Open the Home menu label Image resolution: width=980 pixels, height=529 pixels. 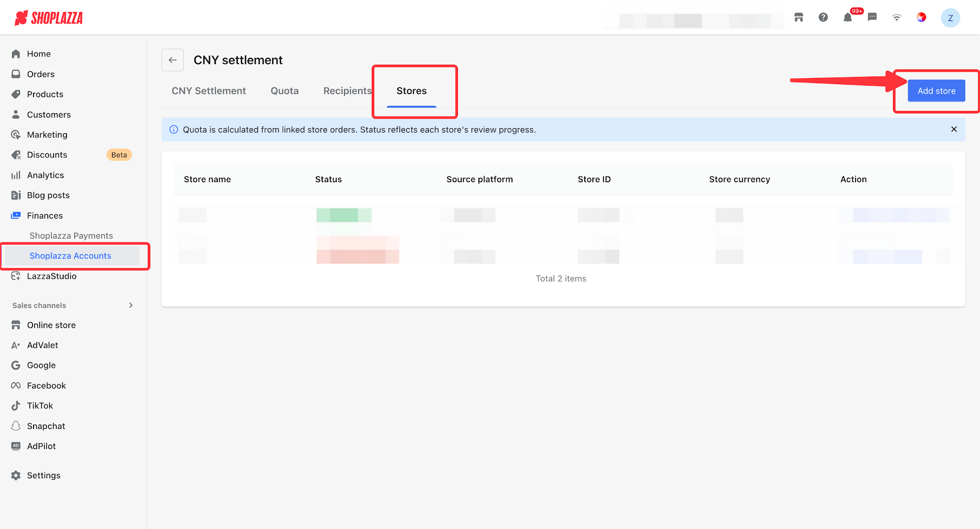(x=39, y=54)
